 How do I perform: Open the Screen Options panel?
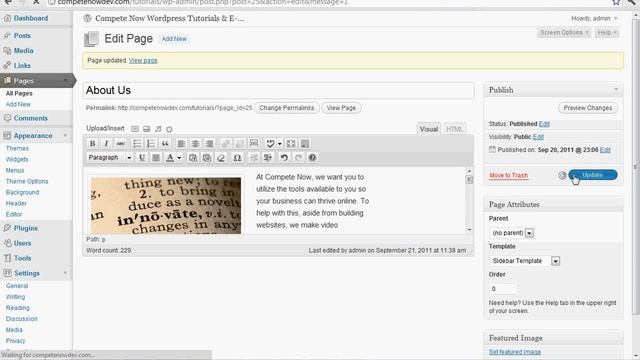564,32
